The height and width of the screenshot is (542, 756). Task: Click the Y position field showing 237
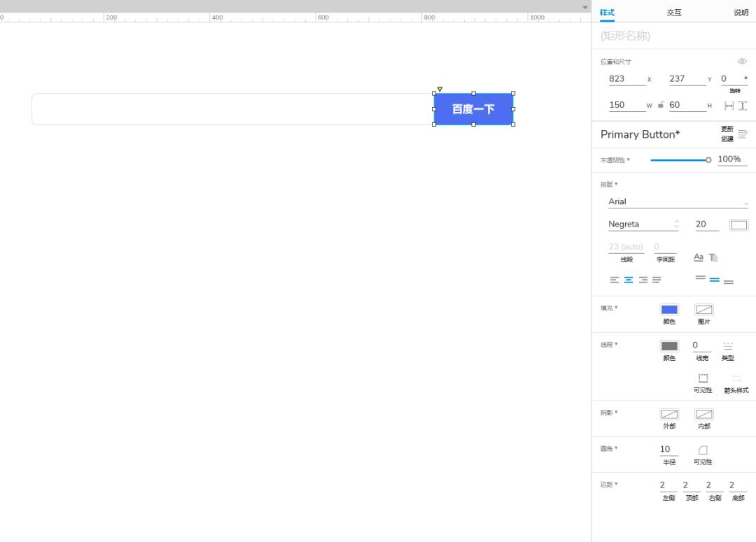(x=687, y=79)
